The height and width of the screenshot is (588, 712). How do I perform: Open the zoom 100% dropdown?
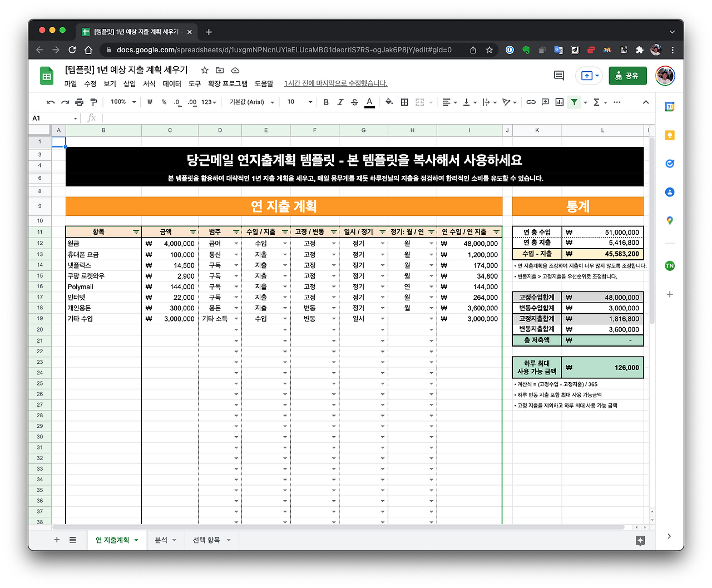123,102
